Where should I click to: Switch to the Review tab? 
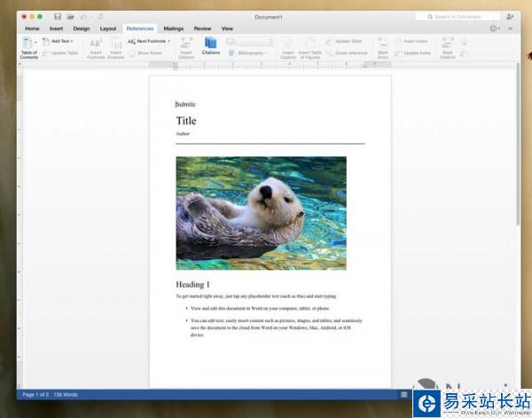[202, 28]
